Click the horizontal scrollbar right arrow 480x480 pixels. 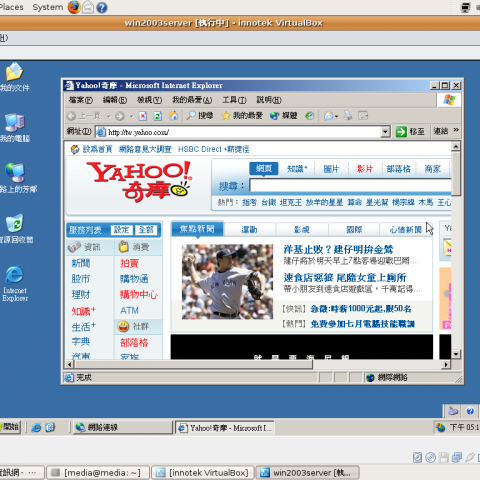click(x=446, y=364)
